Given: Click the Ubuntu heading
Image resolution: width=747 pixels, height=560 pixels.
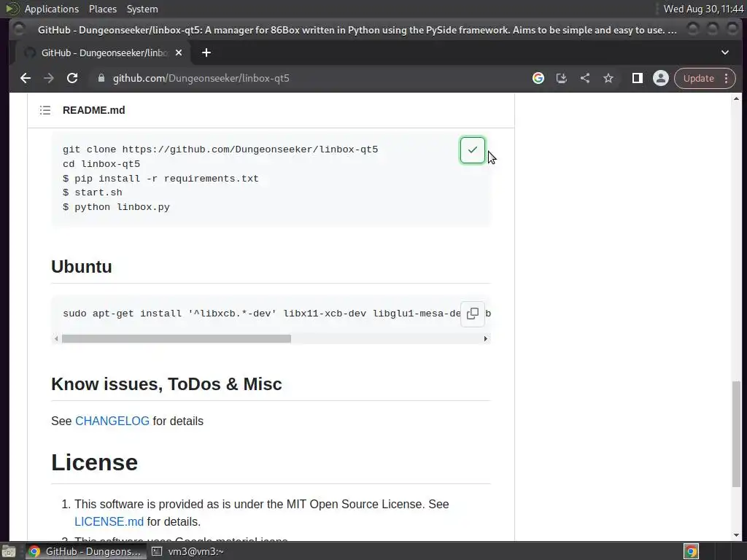Looking at the screenshot, I should pyautogui.click(x=82, y=267).
